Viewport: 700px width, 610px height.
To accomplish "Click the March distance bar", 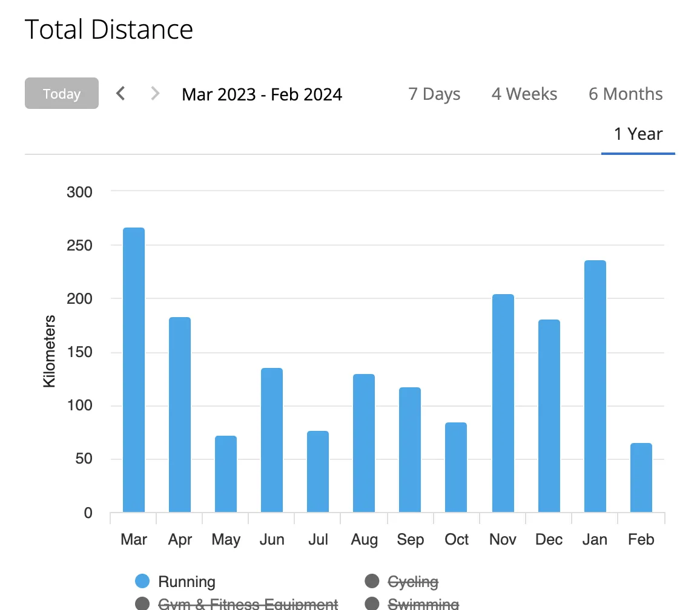I will coord(134,370).
